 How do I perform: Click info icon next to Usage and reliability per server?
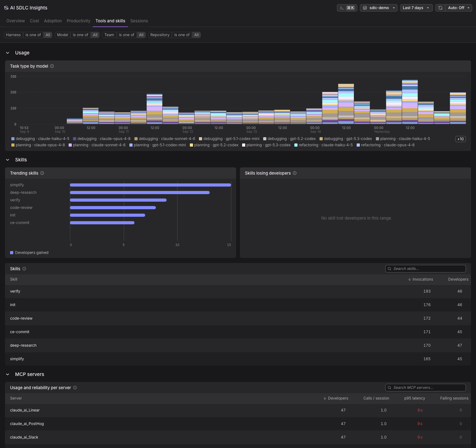pyautogui.click(x=75, y=388)
